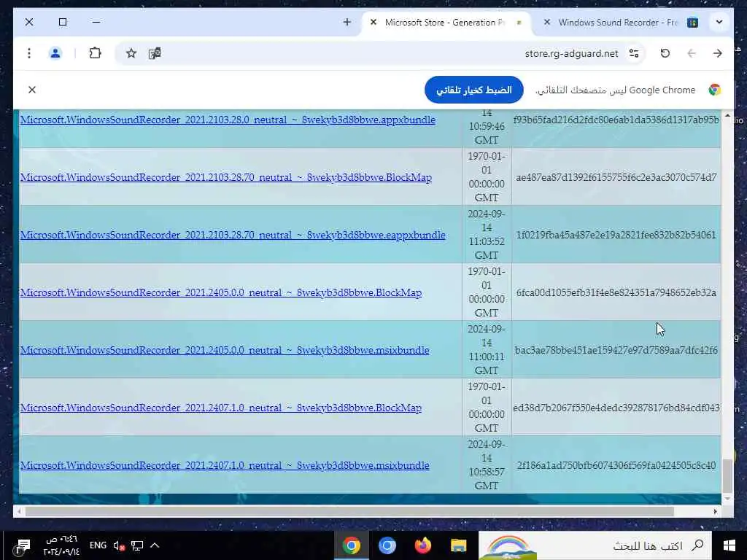This screenshot has height=560, width=747.
Task: Go forward using the right arrow
Action: point(718,53)
